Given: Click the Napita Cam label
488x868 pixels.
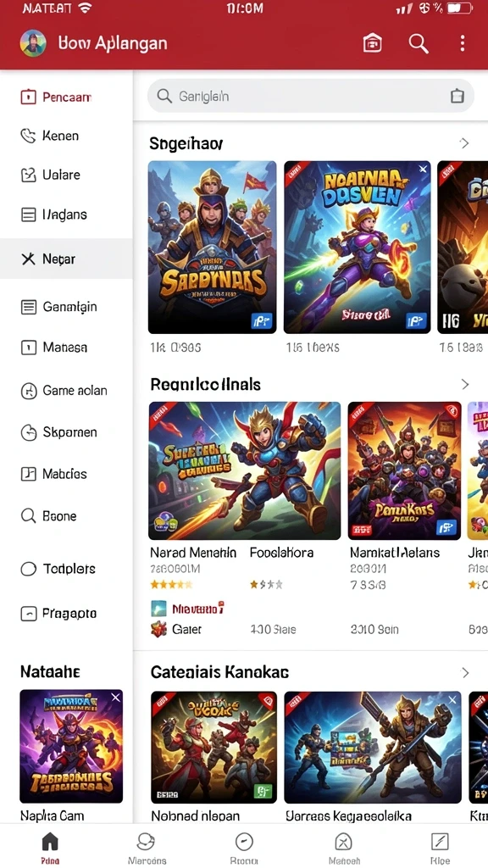Looking at the screenshot, I should [x=52, y=815].
